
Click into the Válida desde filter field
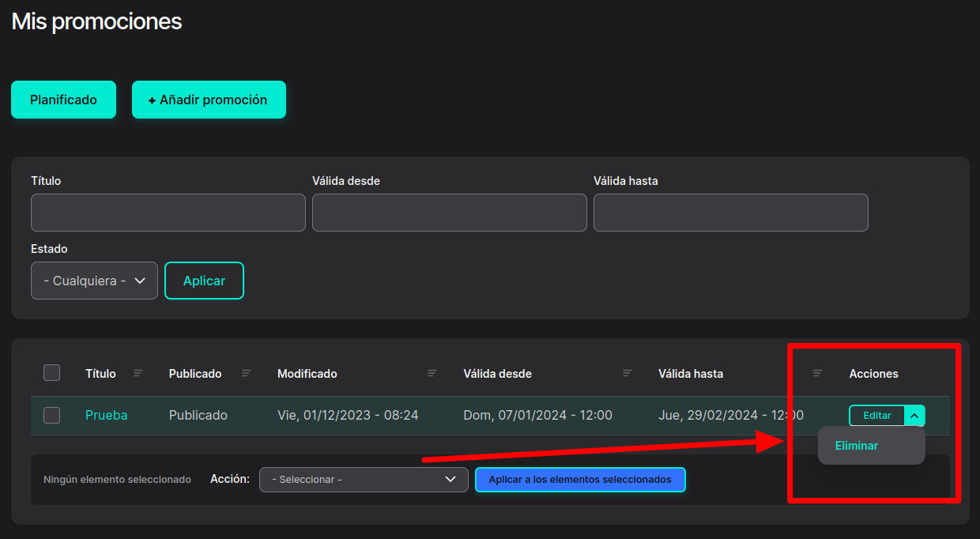click(x=449, y=213)
